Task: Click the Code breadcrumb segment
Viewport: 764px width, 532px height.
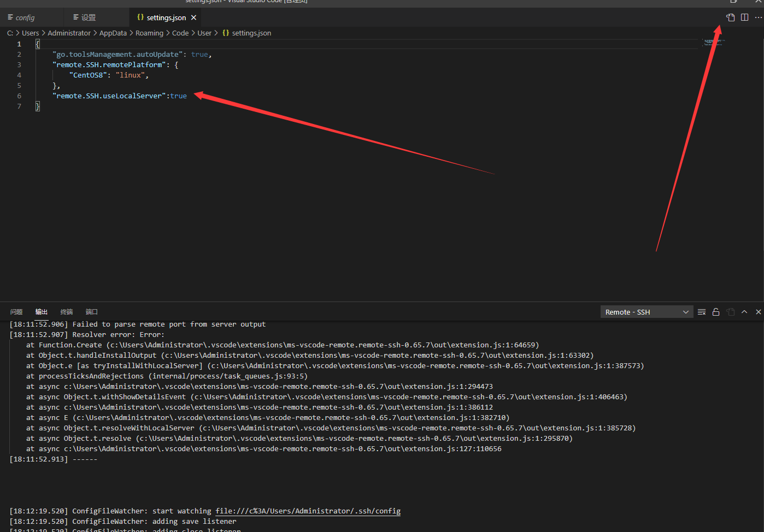Action: click(180, 33)
